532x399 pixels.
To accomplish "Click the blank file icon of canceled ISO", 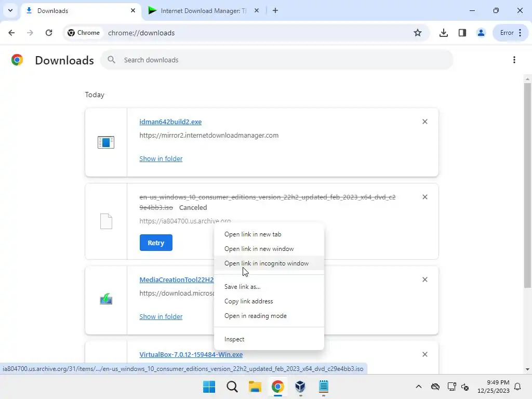I will [106, 221].
